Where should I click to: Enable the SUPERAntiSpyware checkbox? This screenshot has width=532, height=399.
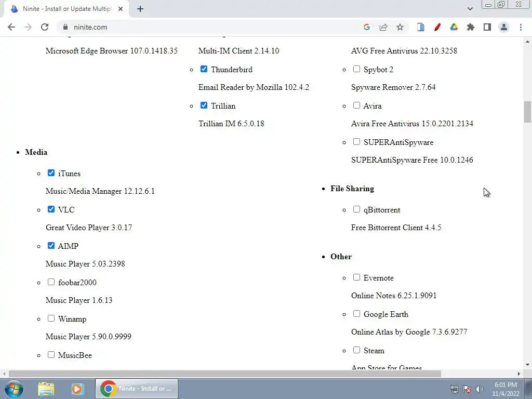[x=356, y=141]
